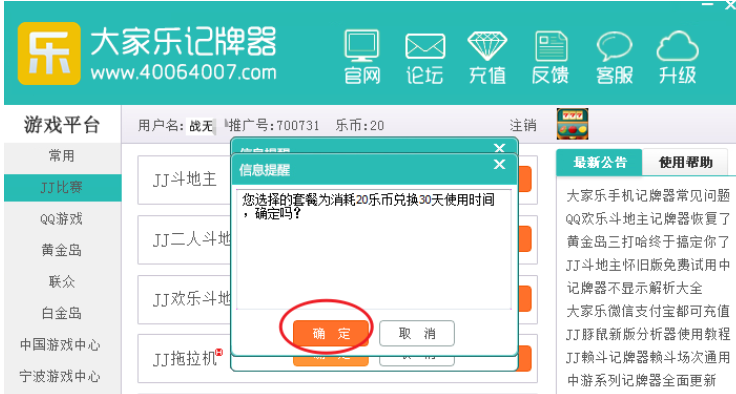Click the yellow 乐 app logo
The height and width of the screenshot is (394, 736).
click(49, 54)
